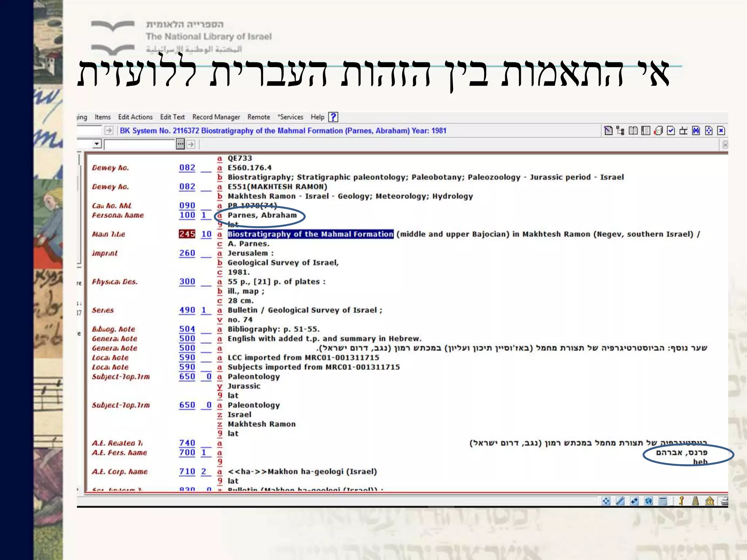Open the Edit Actions menu

pos(135,117)
